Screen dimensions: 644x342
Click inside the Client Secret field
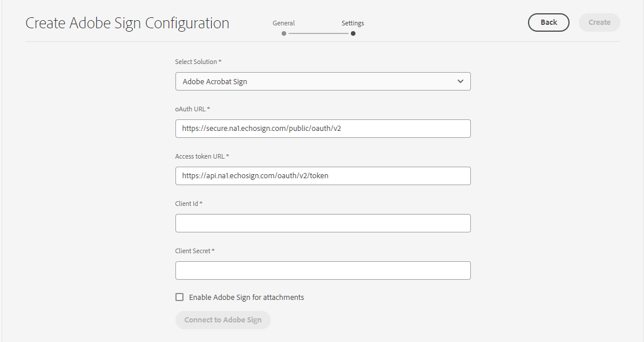(323, 270)
